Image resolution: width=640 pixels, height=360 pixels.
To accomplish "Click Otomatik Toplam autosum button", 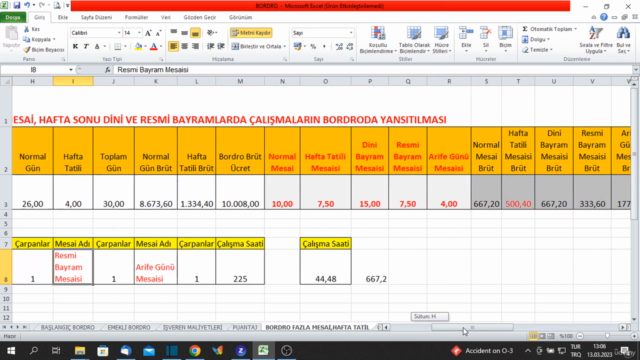I will pos(549,29).
